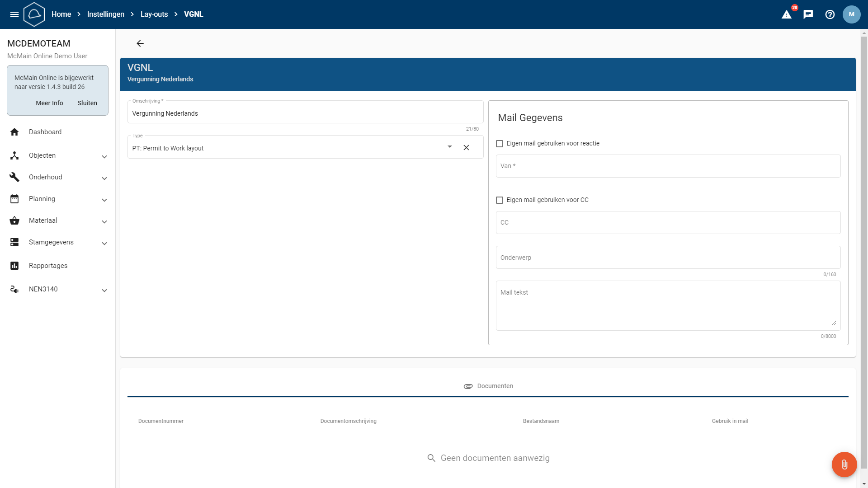Click the Meer Info button
Viewport: 868px width, 488px height.
(x=49, y=103)
